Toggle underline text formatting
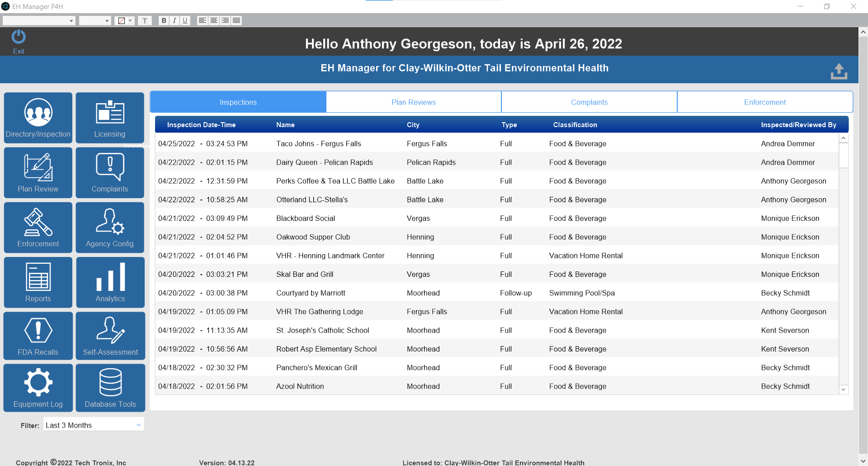868x466 pixels. point(185,20)
